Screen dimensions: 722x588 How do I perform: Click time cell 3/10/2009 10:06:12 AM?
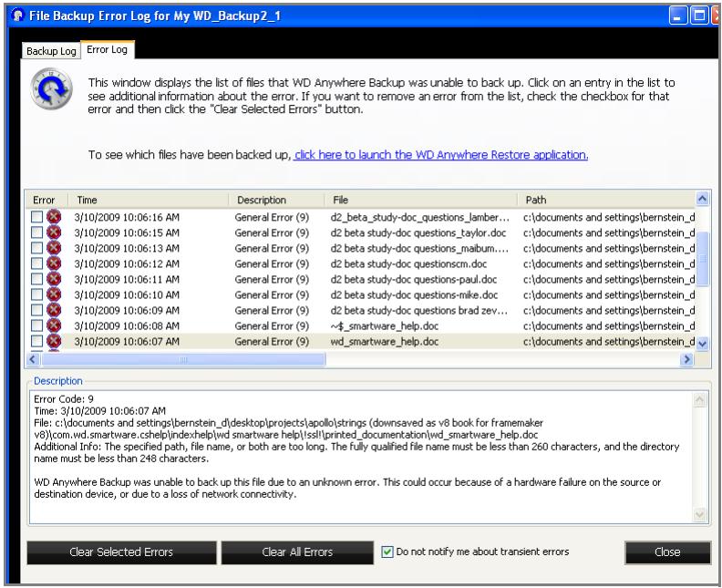(x=127, y=263)
